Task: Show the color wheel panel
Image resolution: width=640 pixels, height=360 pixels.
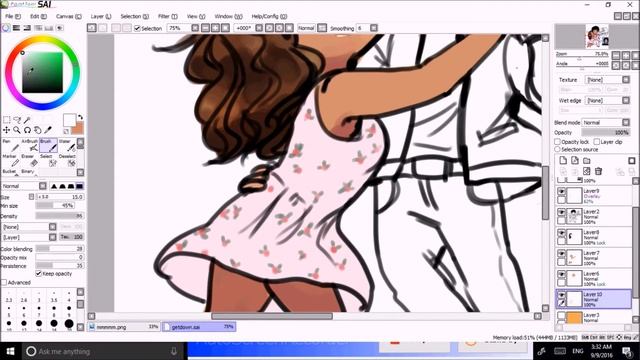Action: tap(6, 28)
